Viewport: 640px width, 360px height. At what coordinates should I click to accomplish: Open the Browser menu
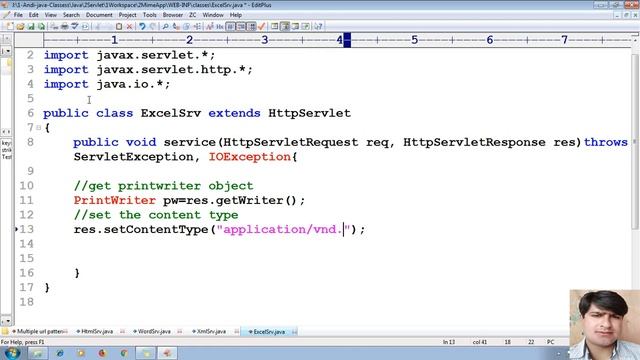pos(173,15)
